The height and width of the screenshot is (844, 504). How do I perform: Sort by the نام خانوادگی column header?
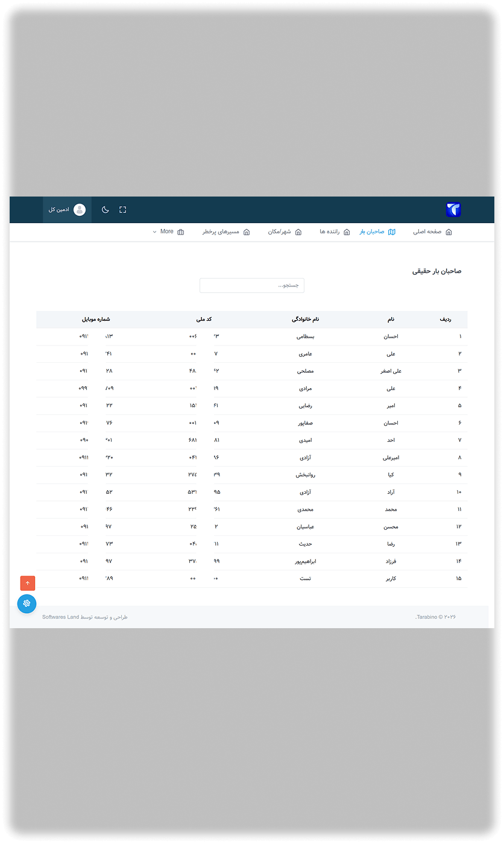pyautogui.click(x=305, y=320)
